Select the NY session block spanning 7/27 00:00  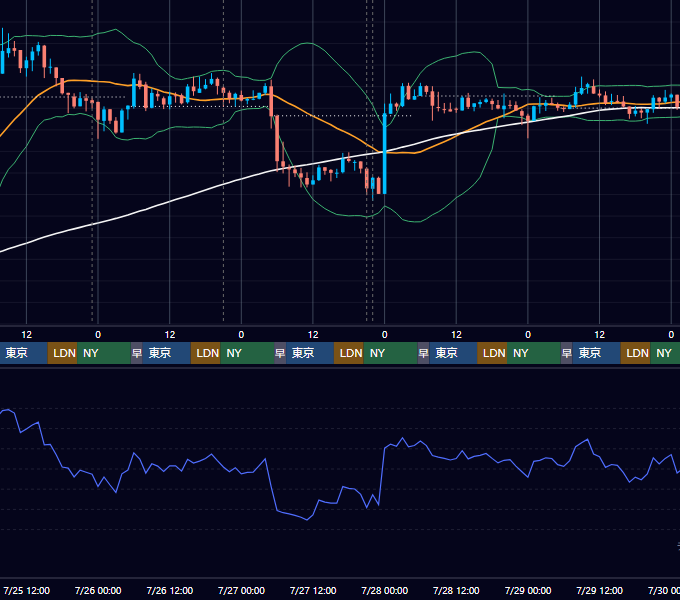tap(247, 353)
